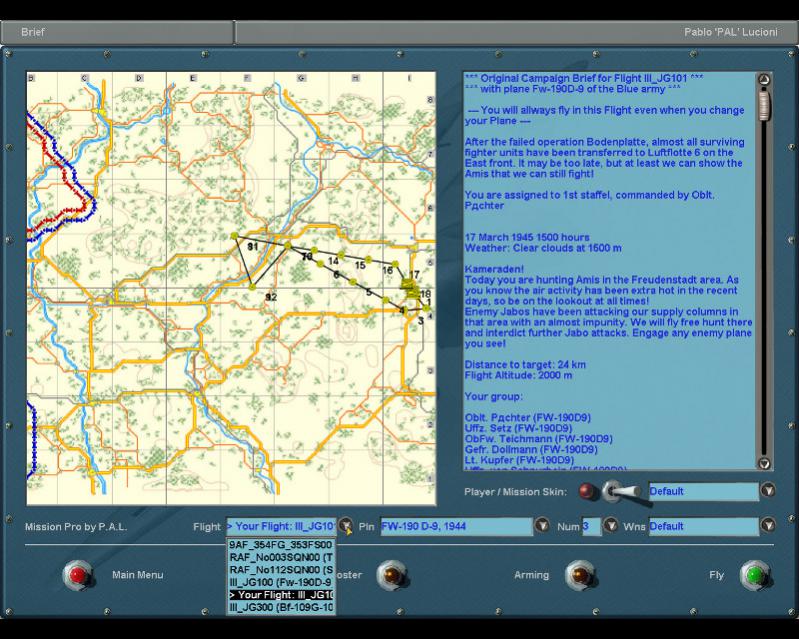Collapse the Flight dropdown list
This screenshot has width=799, height=639.
point(344,526)
